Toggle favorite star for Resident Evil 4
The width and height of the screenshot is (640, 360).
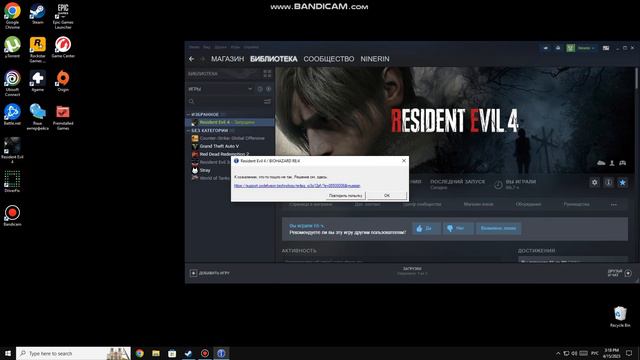[622, 182]
